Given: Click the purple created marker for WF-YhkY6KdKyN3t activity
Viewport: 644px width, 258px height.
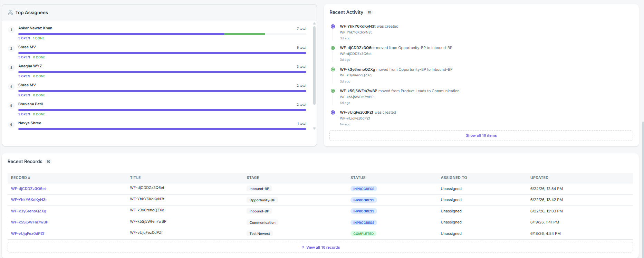Looking at the screenshot, I should pos(333,26).
